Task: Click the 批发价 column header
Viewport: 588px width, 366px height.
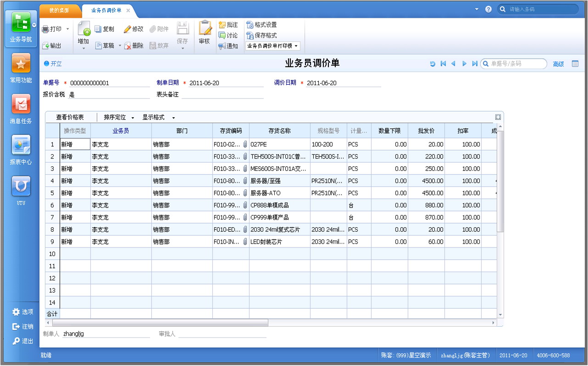Action: (426, 131)
